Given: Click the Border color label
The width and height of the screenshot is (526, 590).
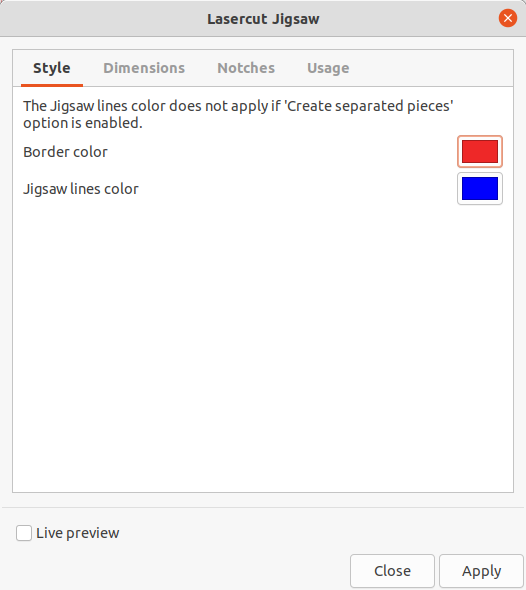Looking at the screenshot, I should click(65, 152).
